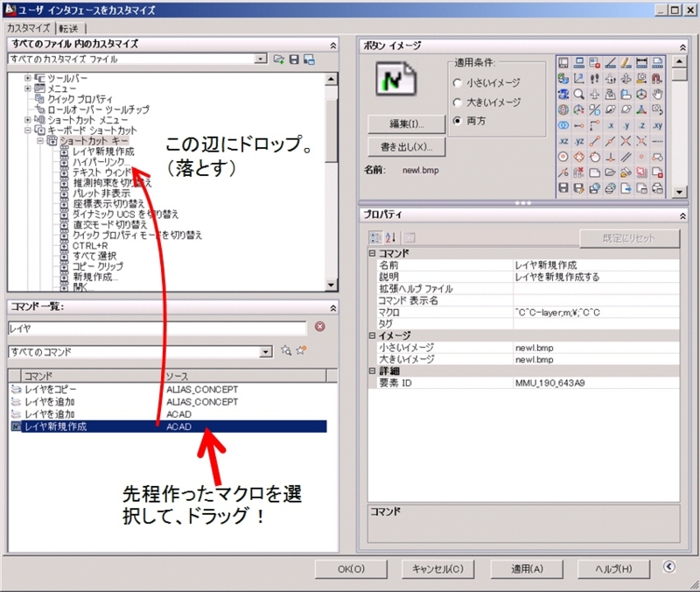Create a new command with star icon

click(301, 350)
